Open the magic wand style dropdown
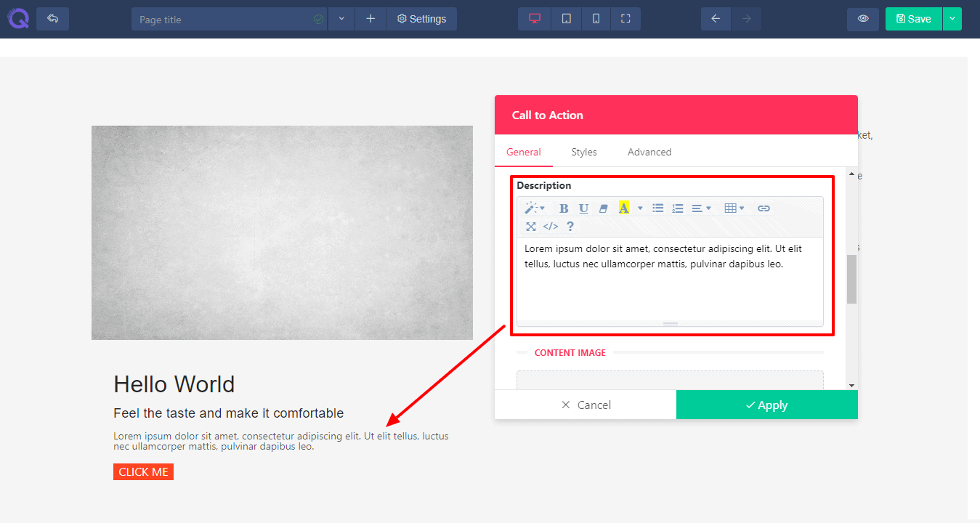Image resolution: width=980 pixels, height=523 pixels. (535, 208)
